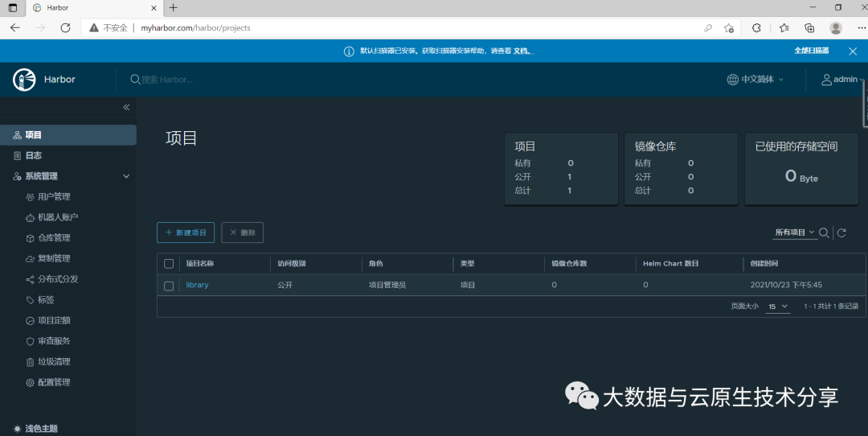This screenshot has width=868, height=436.
Task: Open browser extensions puzzle icon
Action: 756,27
